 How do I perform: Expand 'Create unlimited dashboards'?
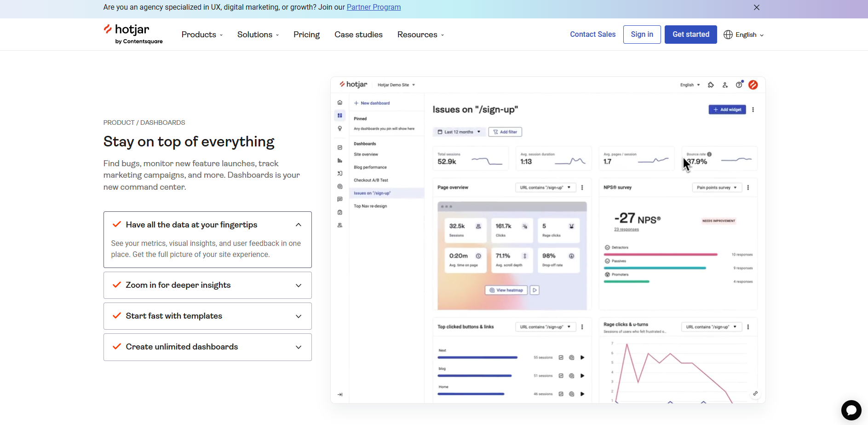pyautogui.click(x=207, y=347)
